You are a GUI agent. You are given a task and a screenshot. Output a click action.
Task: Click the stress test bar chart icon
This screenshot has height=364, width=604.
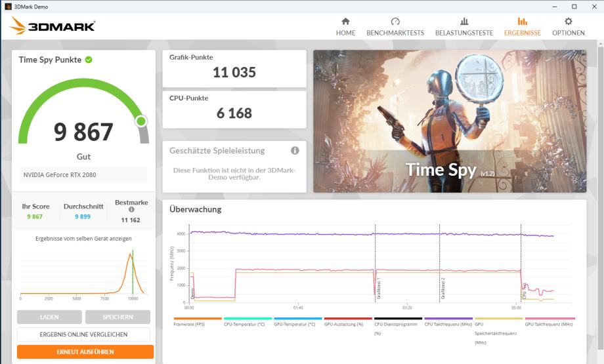pyautogui.click(x=464, y=21)
